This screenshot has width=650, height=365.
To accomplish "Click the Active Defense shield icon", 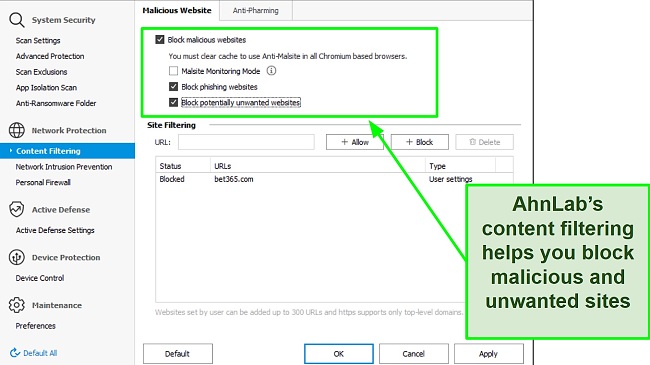I will [17, 209].
